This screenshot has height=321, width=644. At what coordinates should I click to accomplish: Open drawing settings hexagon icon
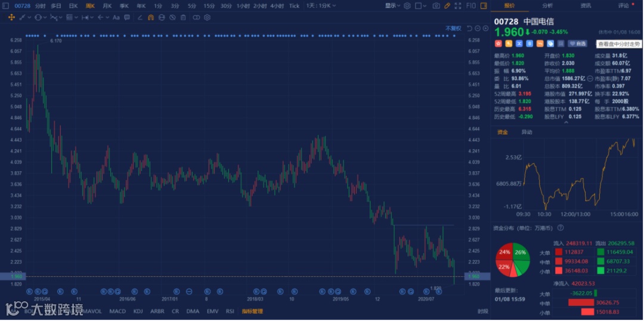click(x=207, y=18)
